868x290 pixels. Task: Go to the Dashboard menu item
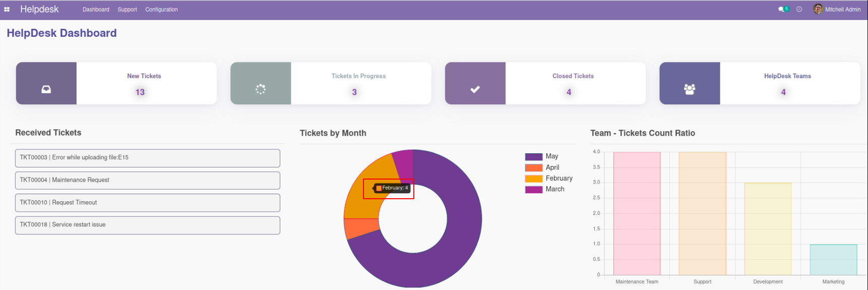[x=96, y=10]
